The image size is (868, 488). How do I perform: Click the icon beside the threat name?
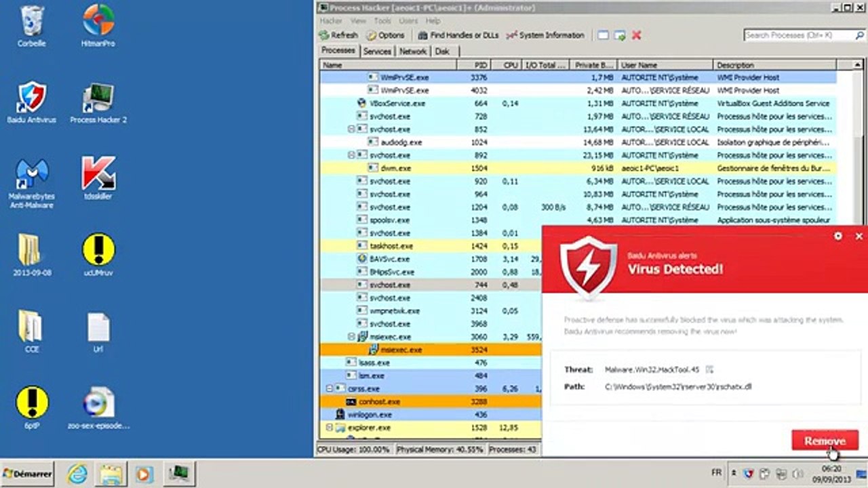pos(709,369)
